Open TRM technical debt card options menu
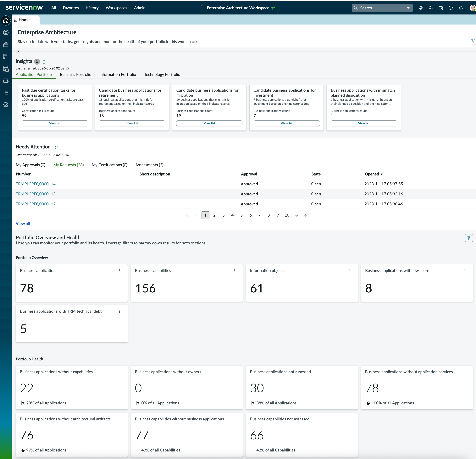 [x=119, y=311]
